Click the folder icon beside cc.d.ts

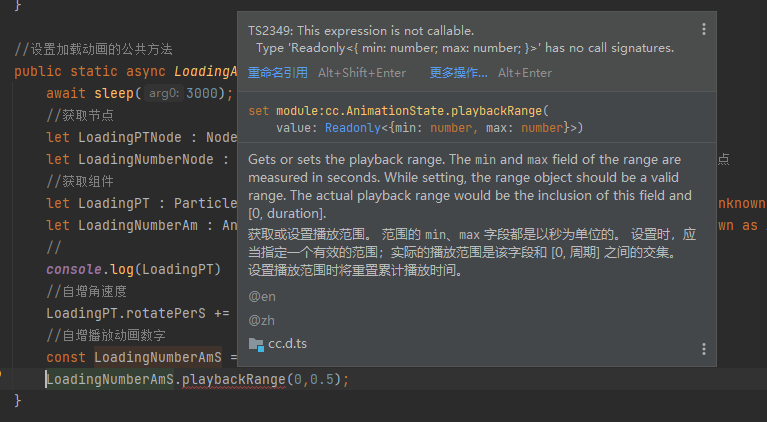256,344
